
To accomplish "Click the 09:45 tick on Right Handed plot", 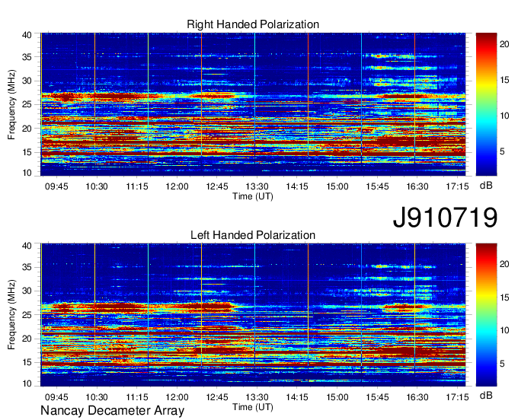I will [x=56, y=186].
